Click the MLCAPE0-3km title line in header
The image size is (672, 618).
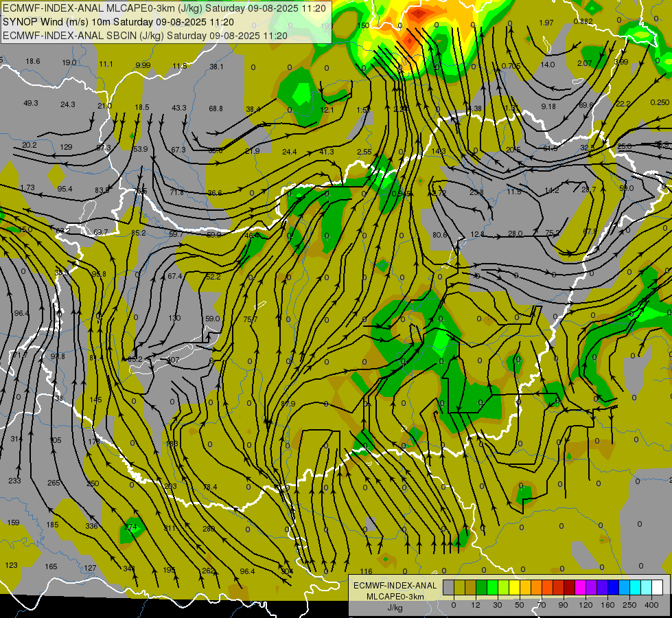coord(164,8)
